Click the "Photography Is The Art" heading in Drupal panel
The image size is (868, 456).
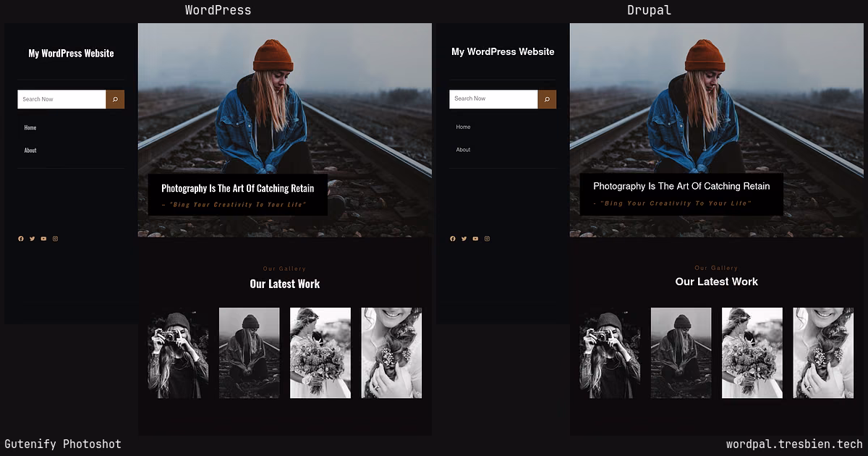pyautogui.click(x=681, y=186)
